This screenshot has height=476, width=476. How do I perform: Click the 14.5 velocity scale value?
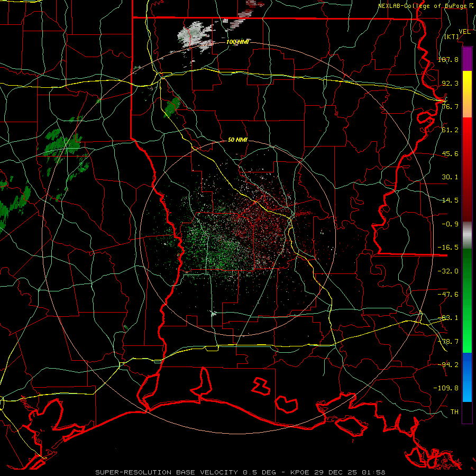click(x=450, y=200)
